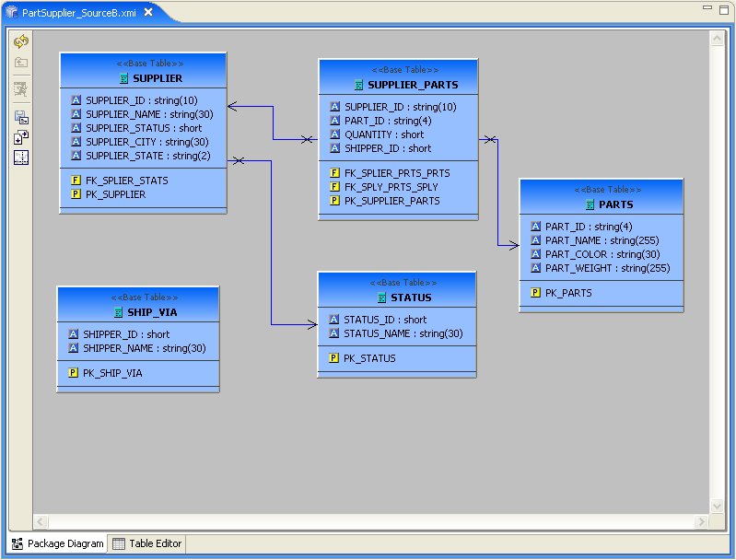This screenshot has width=736, height=560.
Task: Close the PartSupplier_SourceB.xmi editor tab
Action: 147,13
